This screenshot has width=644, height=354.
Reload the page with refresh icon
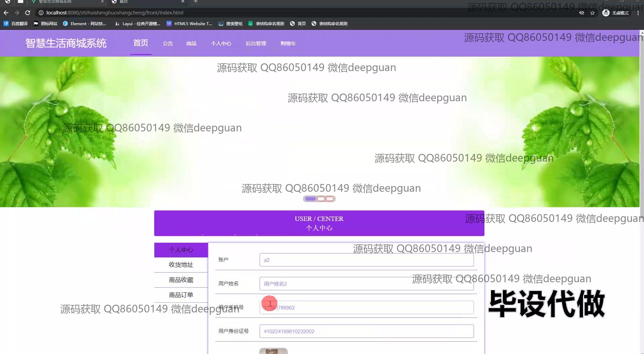[28, 13]
